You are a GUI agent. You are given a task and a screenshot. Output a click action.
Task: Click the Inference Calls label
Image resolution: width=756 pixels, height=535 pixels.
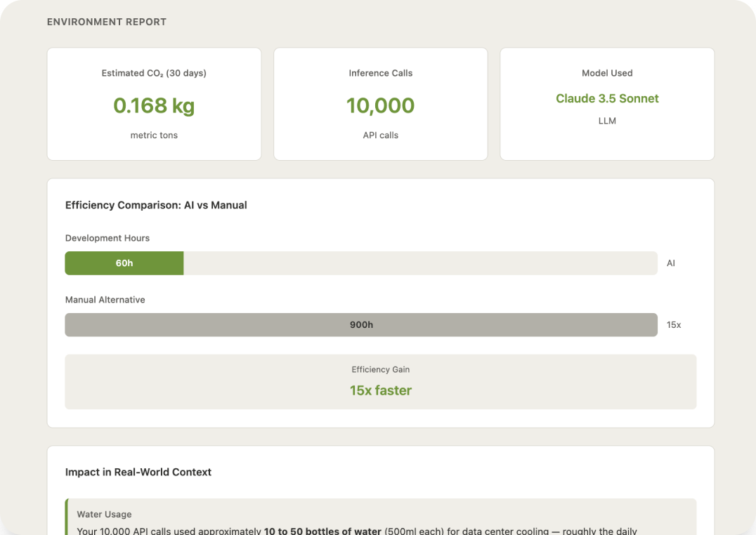[x=380, y=73]
